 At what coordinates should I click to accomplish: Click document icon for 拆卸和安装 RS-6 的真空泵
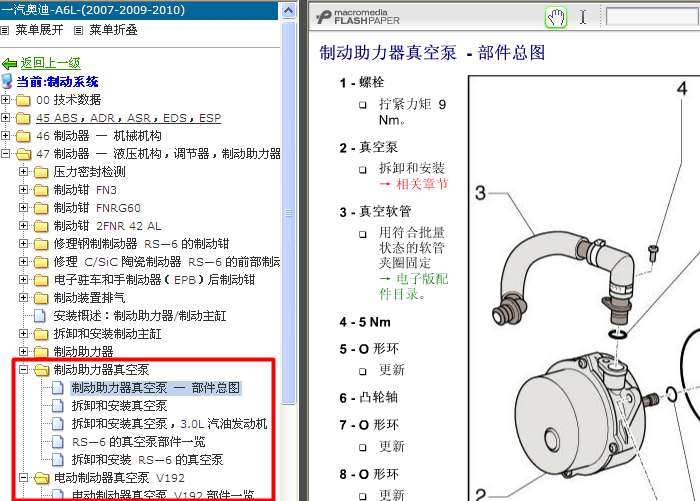[58, 459]
